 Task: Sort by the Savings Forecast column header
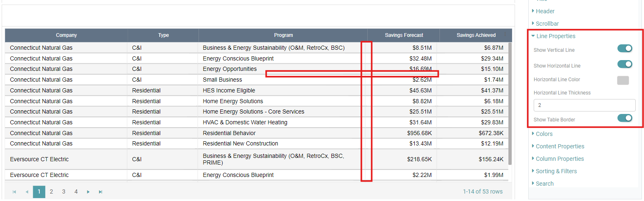pos(403,35)
